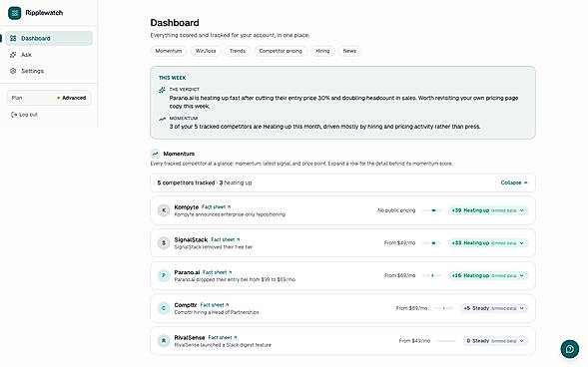Click the Ripplewatch logo icon
588x367 pixels.
click(x=15, y=13)
